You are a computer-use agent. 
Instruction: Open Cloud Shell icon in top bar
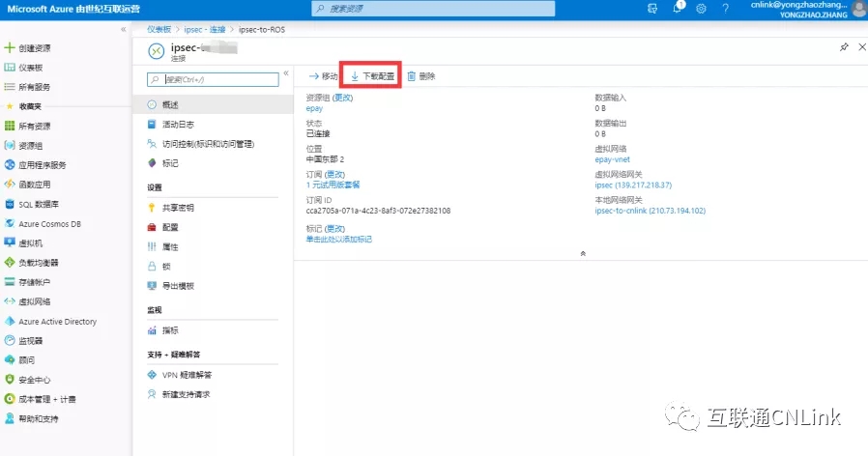coord(652,9)
